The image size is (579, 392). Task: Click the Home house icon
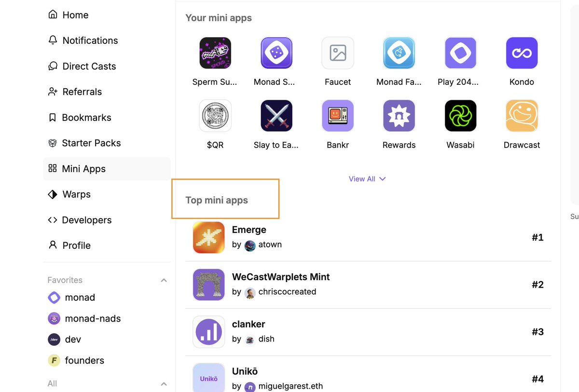53,14
